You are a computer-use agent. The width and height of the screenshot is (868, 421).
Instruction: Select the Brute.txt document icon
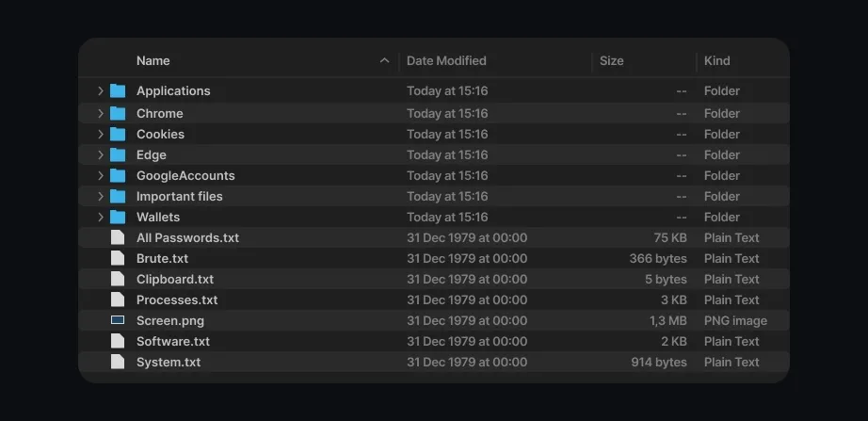[118, 258]
